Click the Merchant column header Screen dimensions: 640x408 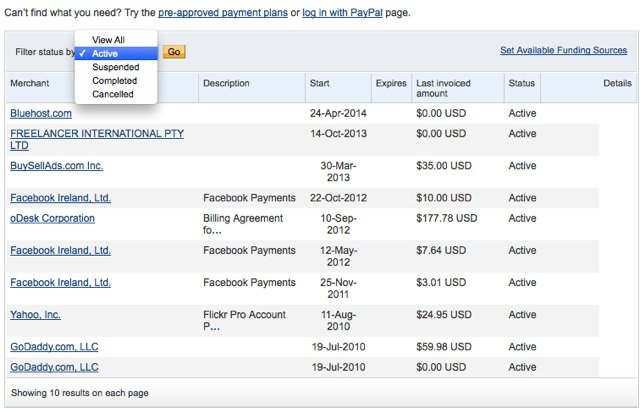click(30, 83)
